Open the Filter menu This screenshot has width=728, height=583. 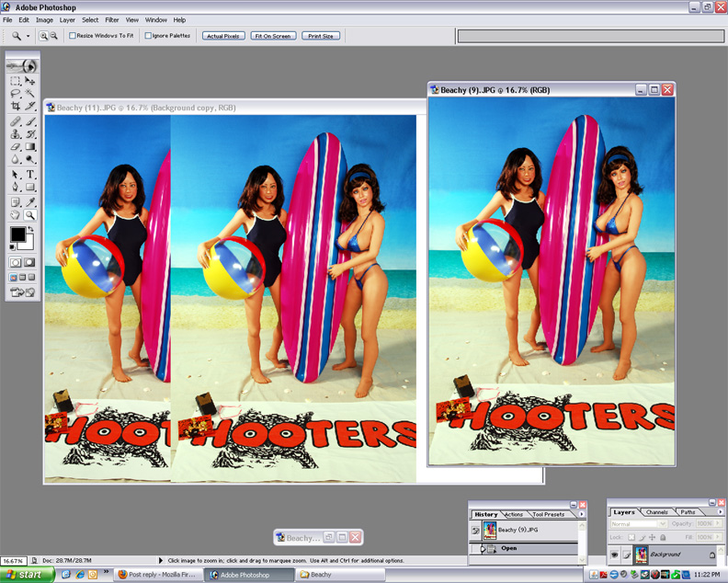(x=112, y=19)
